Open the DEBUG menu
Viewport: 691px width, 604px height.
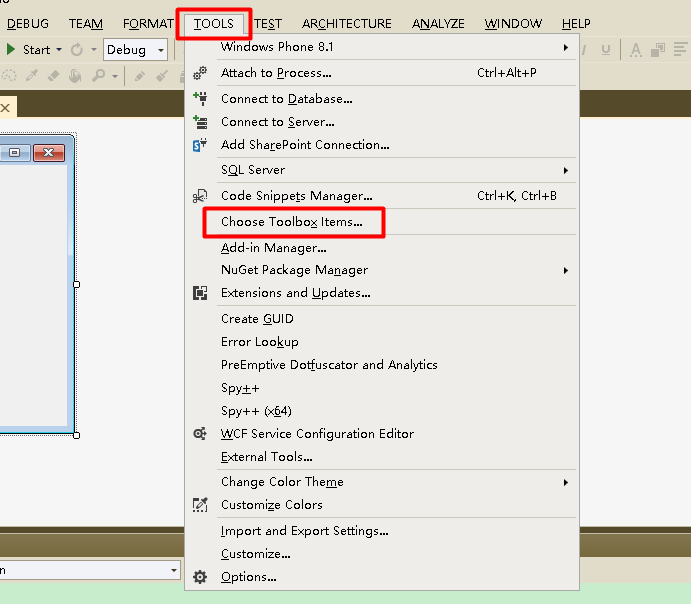tap(27, 23)
